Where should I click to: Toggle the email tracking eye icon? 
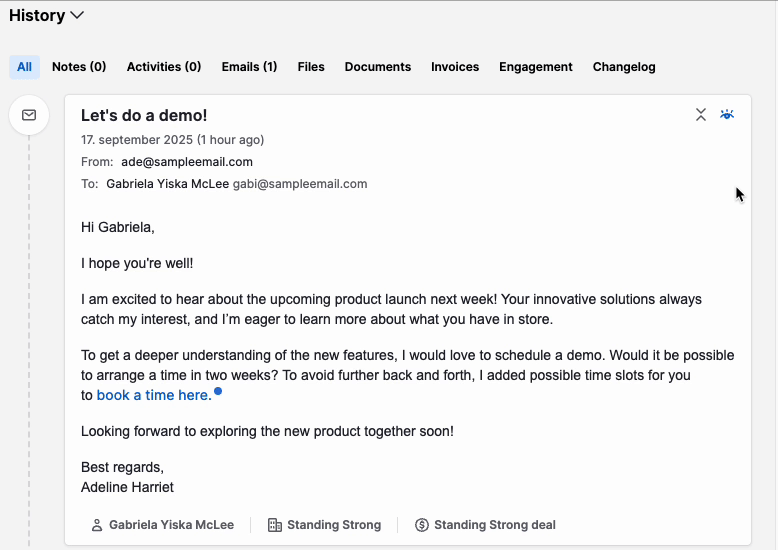(x=727, y=115)
